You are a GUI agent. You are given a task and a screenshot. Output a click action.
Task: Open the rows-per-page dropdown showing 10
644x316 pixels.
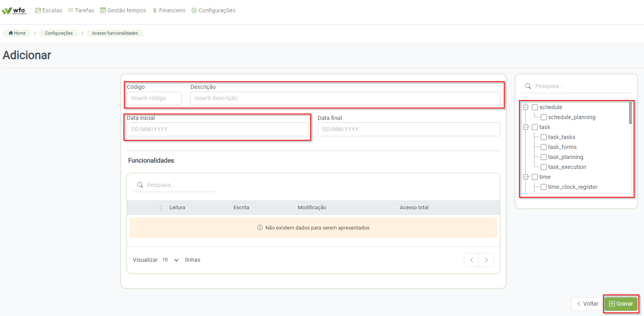coord(170,260)
